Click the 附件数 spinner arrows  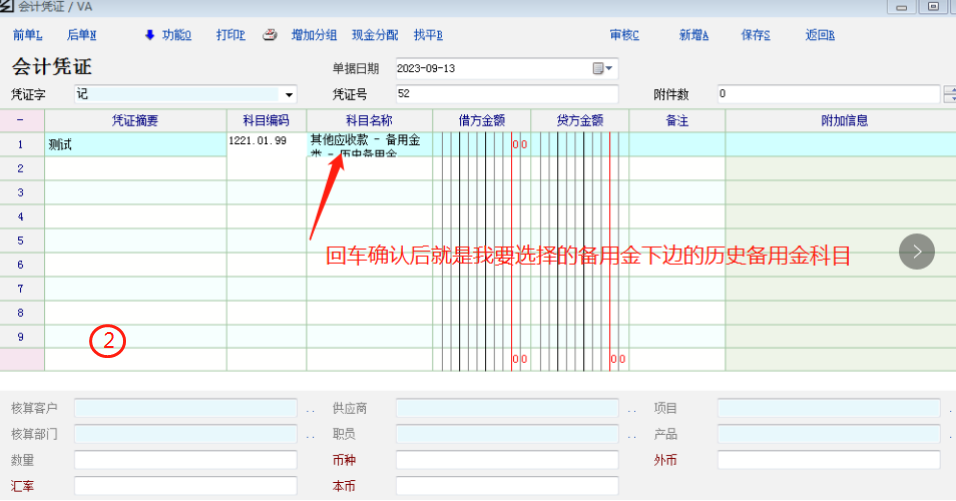click(x=948, y=95)
